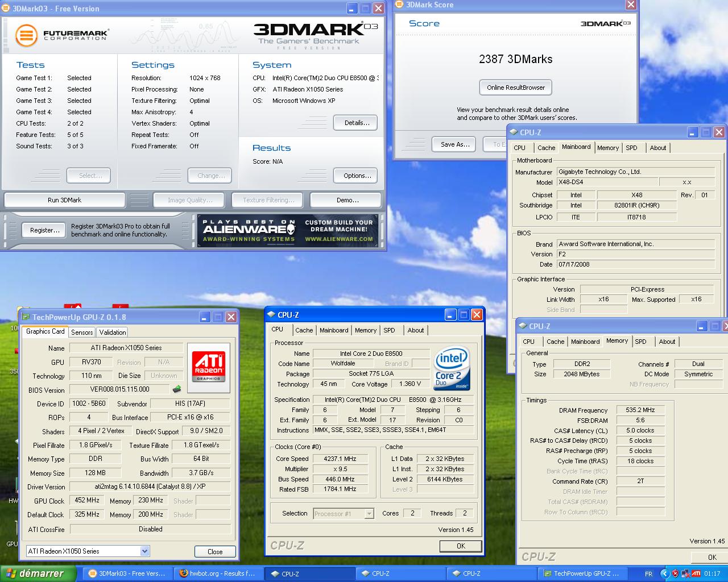
Task: Click the BIOS Version field VER008.015.115.000
Action: click(x=120, y=389)
